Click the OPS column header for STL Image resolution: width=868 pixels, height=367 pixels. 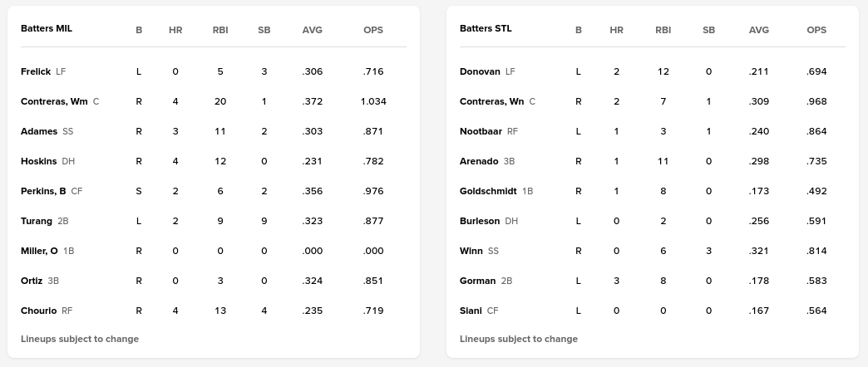coord(816,30)
